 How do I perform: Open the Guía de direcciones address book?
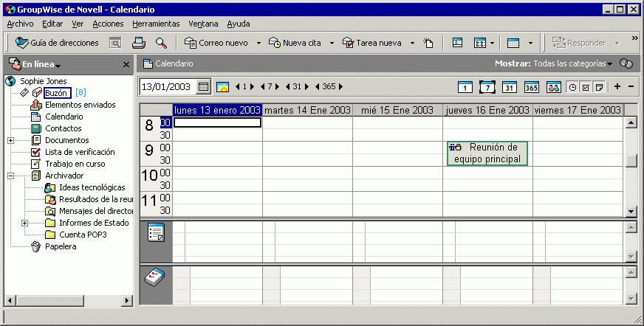(57, 43)
